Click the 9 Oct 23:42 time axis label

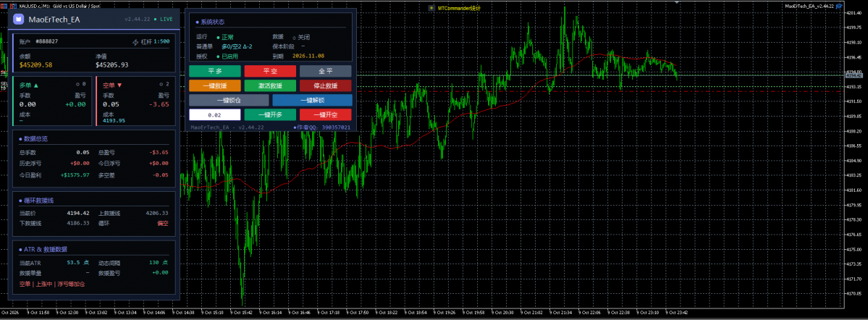[x=676, y=312]
